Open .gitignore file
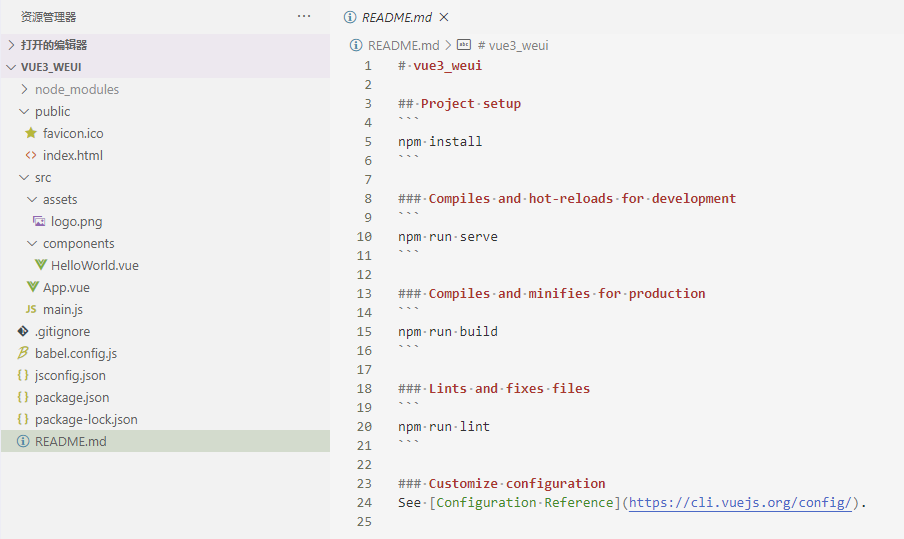Viewport: 904px width, 539px height. [x=62, y=331]
